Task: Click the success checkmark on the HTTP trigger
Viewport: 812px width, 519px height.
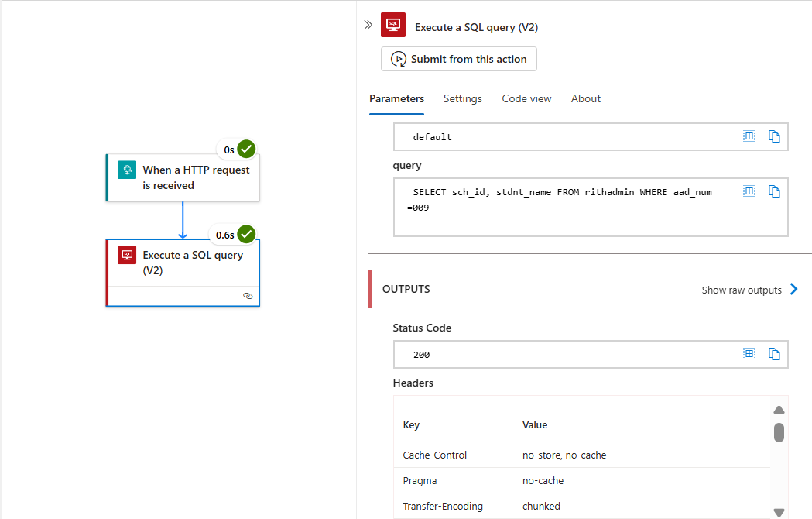Action: click(246, 150)
